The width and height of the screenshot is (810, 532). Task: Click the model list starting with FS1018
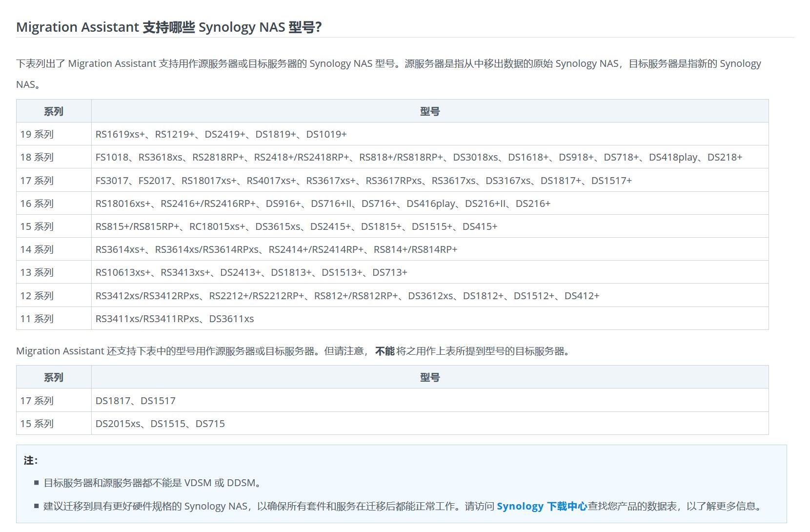pos(430,157)
